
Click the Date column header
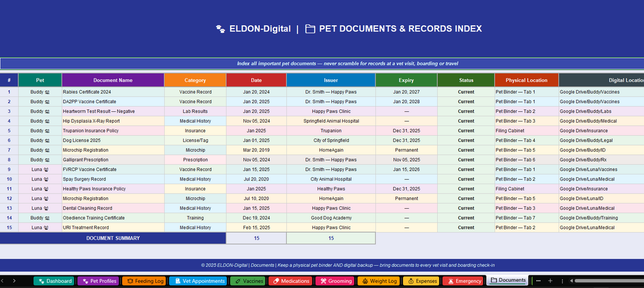pos(257,80)
